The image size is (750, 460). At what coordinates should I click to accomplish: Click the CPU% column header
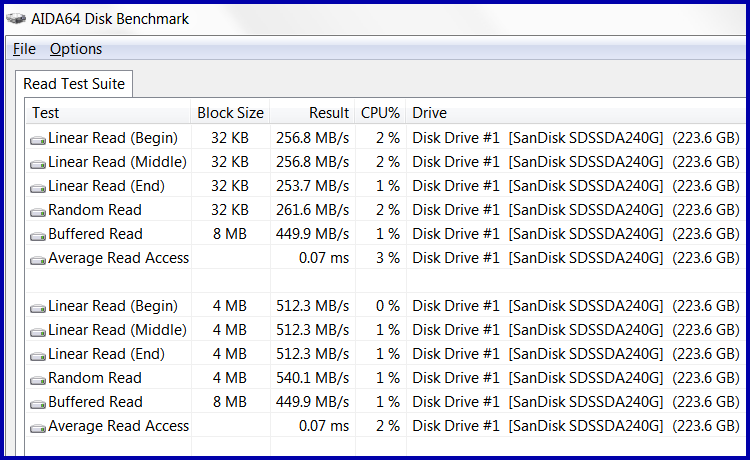click(380, 112)
